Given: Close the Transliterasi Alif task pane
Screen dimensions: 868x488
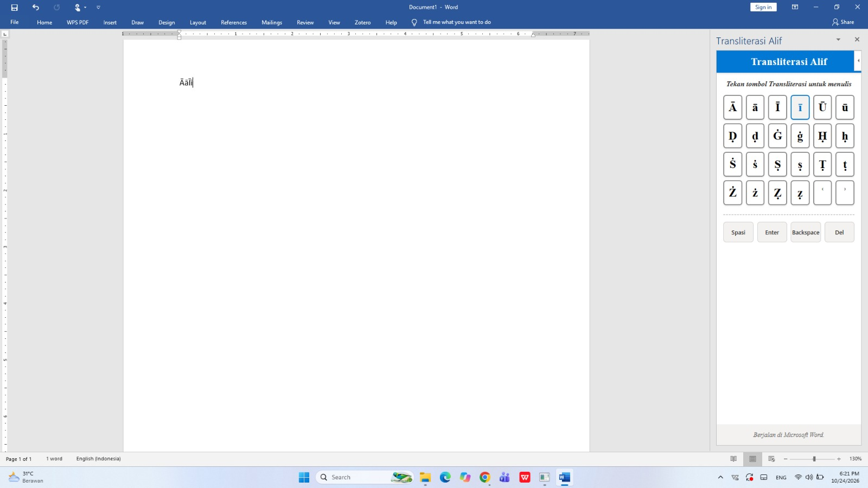Looking at the screenshot, I should point(857,40).
